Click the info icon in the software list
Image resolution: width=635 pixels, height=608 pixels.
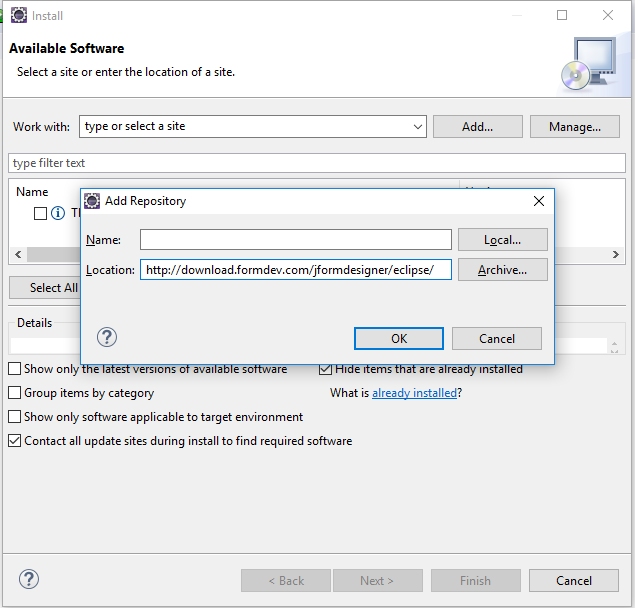[58, 213]
